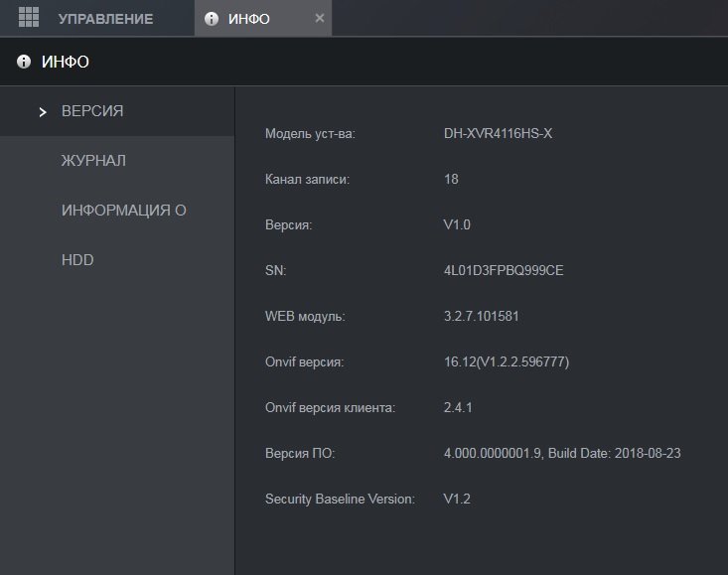Viewport: 728px width, 575px height.
Task: Click the chevron arrow beside ВЕРСИЯ
Action: pyautogui.click(x=42, y=112)
